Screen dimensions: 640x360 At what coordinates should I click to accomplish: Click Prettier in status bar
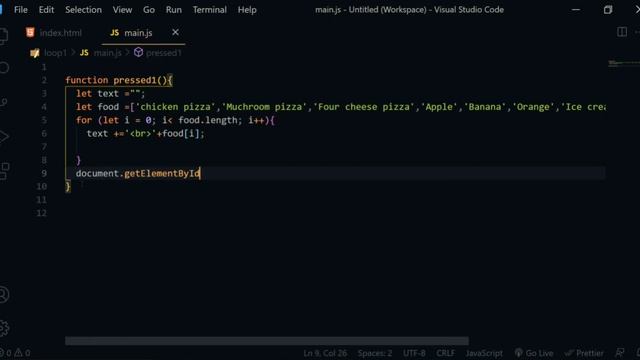584,353
